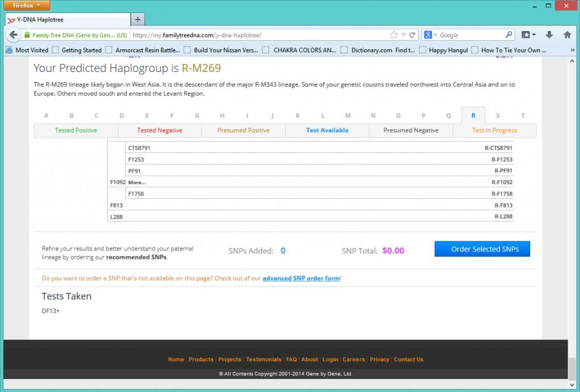Viewport: 580px width, 392px height.
Task: Click R-F1092 haplogroup label
Action: point(502,182)
